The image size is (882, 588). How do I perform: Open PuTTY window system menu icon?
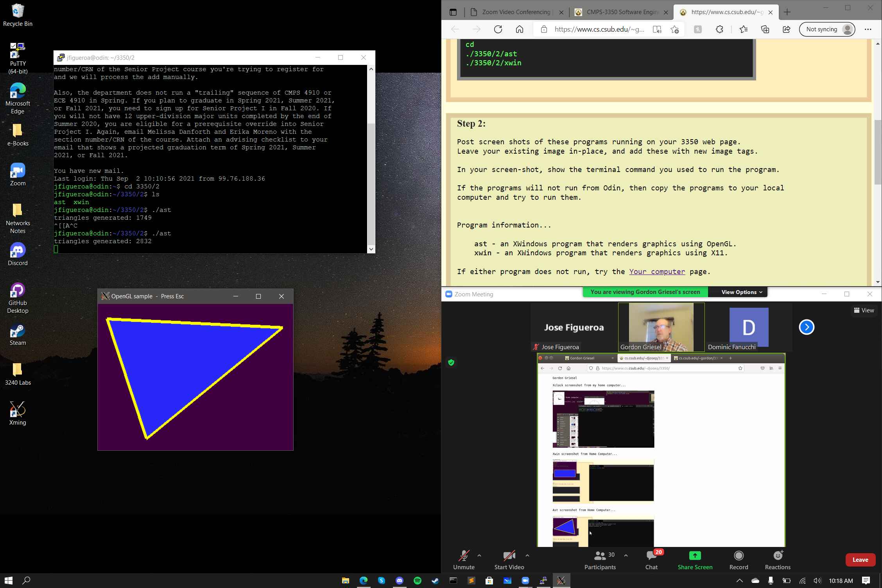pyautogui.click(x=61, y=58)
